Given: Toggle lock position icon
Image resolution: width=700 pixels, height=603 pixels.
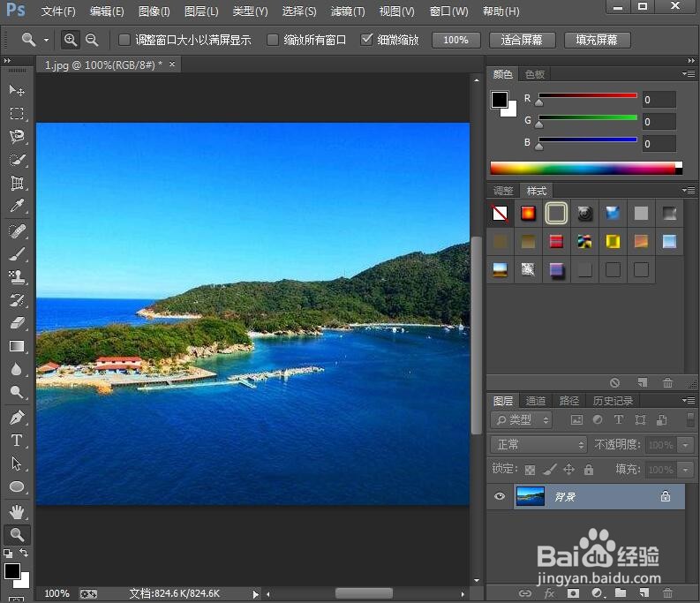Looking at the screenshot, I should (568, 469).
